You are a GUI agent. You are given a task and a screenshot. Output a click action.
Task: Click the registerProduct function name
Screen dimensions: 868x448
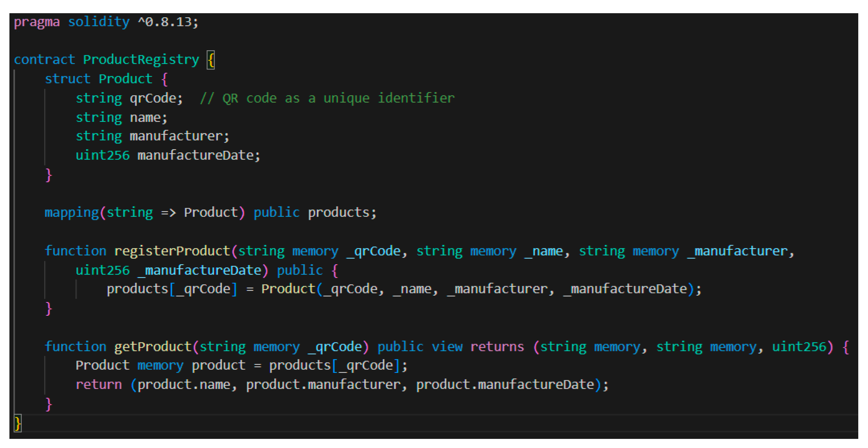172,251
